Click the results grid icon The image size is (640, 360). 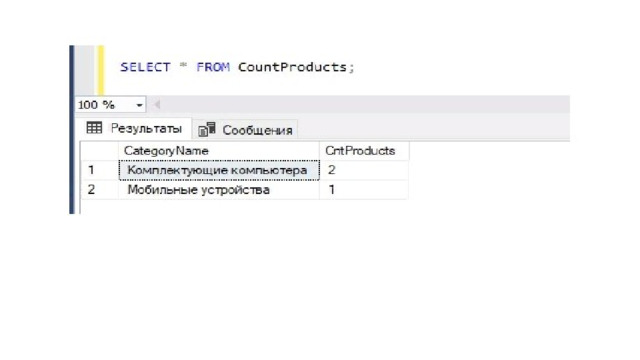94,128
